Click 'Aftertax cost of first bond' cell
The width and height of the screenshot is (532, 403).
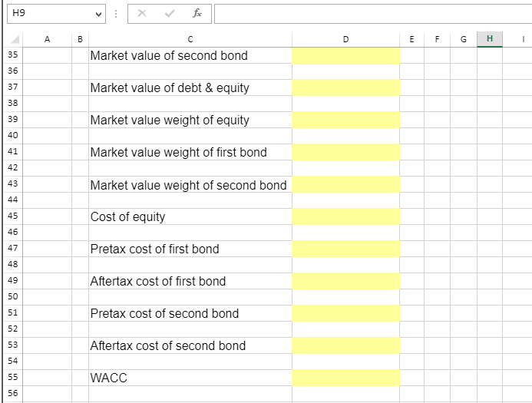point(190,281)
